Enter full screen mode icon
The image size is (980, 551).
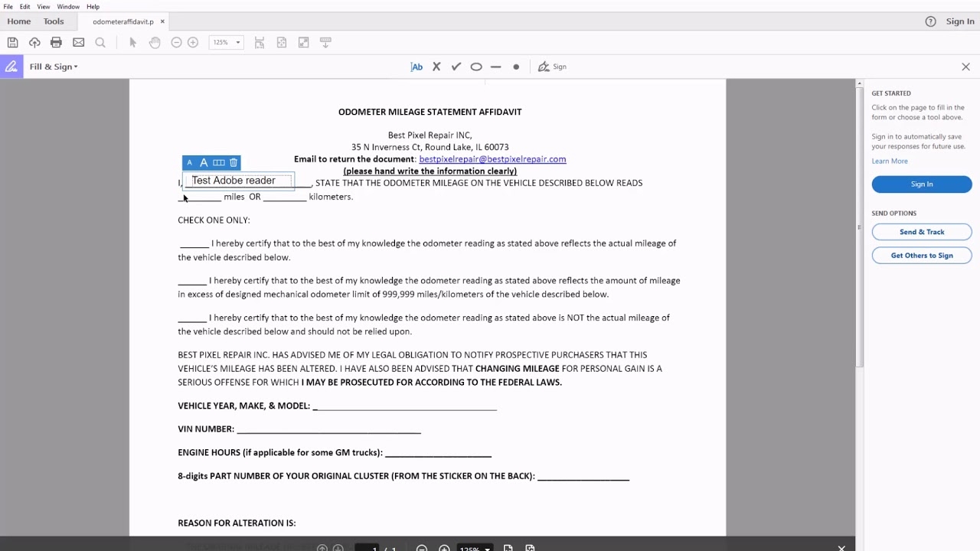[x=304, y=42]
